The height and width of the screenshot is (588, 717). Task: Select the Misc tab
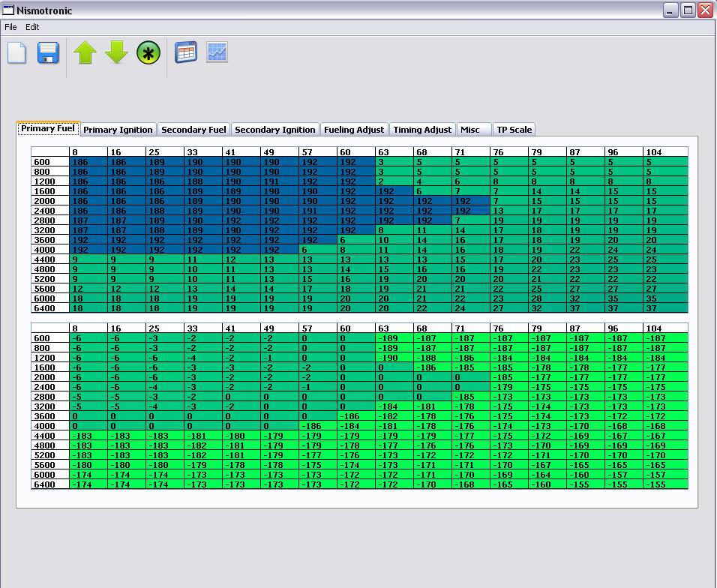coord(474,130)
